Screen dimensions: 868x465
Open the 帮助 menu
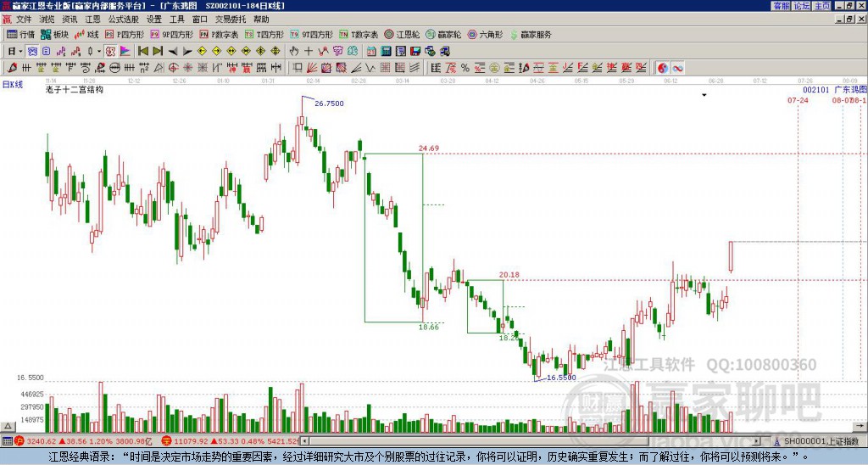[261, 20]
